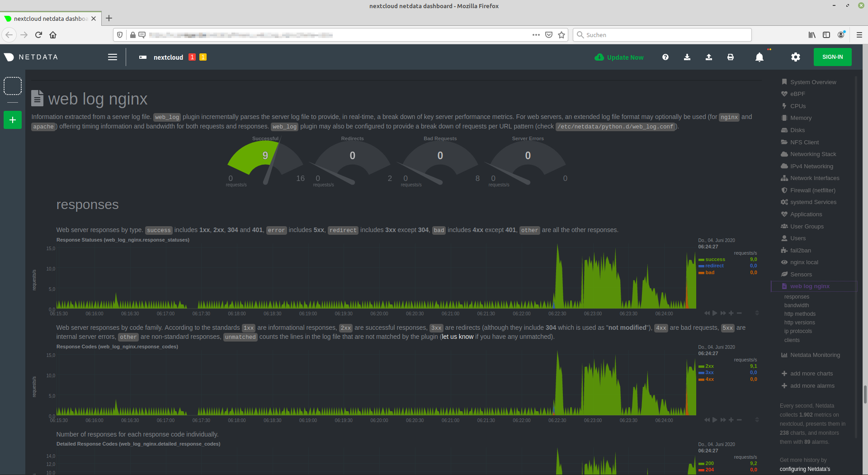Open 'configuring Netdata's' link

click(x=805, y=469)
